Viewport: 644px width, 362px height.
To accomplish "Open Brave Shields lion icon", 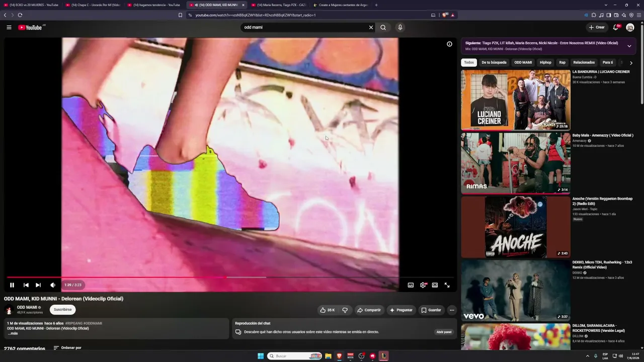I will pyautogui.click(x=445, y=15).
